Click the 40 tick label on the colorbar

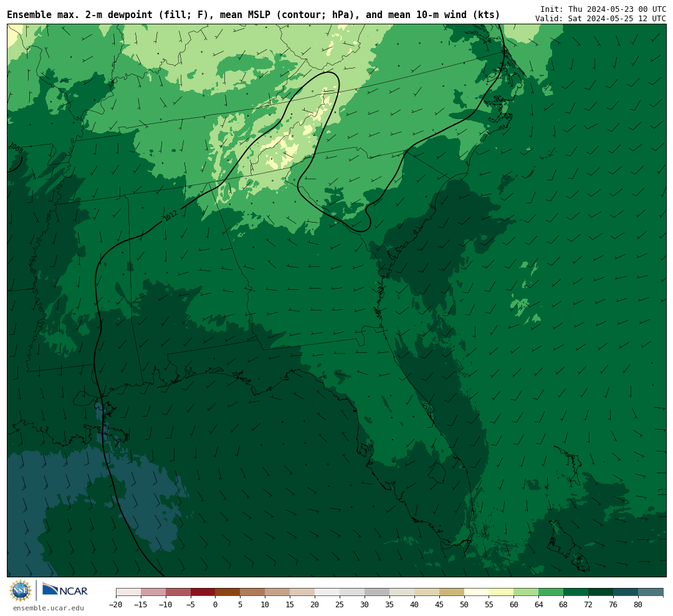click(414, 605)
